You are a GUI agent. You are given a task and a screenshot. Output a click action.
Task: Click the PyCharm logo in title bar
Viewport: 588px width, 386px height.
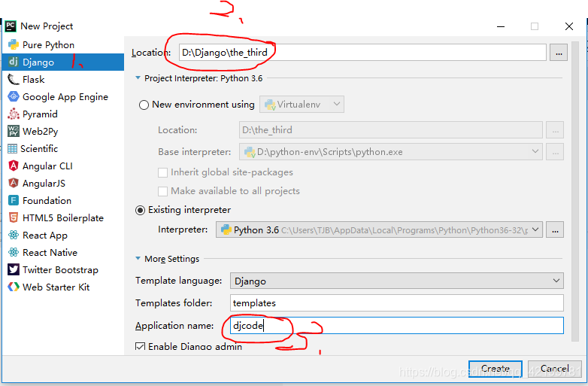pos(11,26)
